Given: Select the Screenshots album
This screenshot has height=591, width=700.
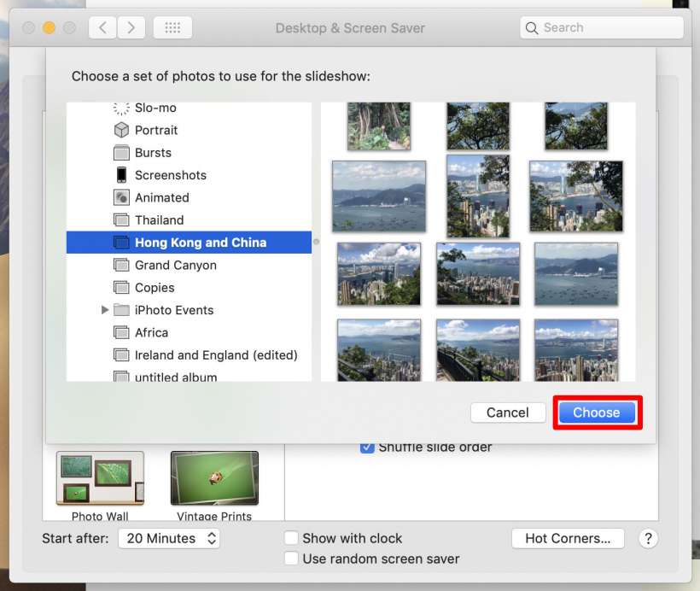Looking at the screenshot, I should click(x=189, y=175).
